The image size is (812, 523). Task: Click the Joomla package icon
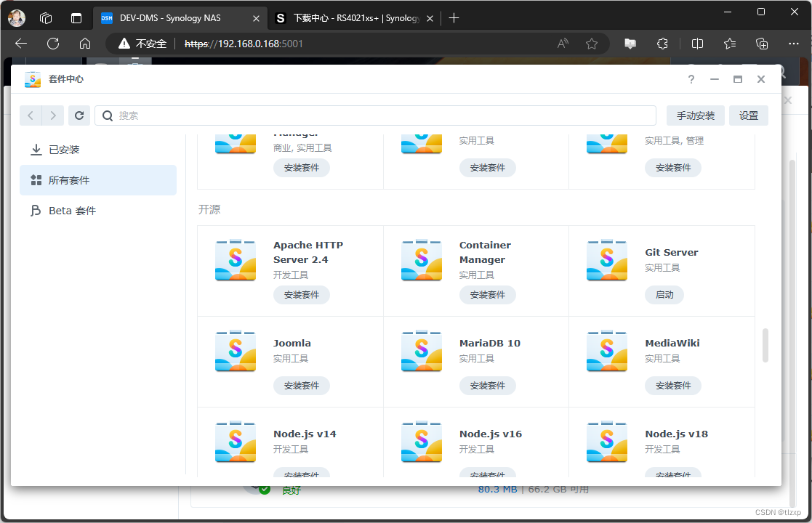[236, 352]
